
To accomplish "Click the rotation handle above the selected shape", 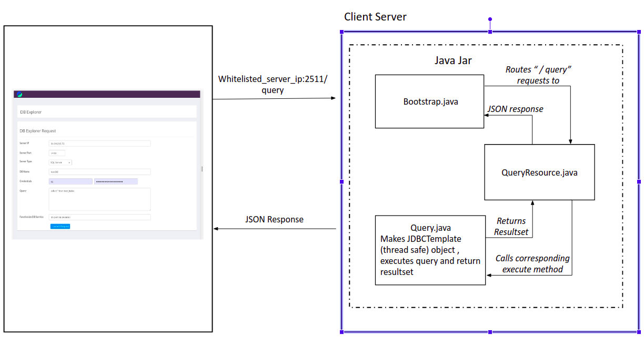I will 490,19.
